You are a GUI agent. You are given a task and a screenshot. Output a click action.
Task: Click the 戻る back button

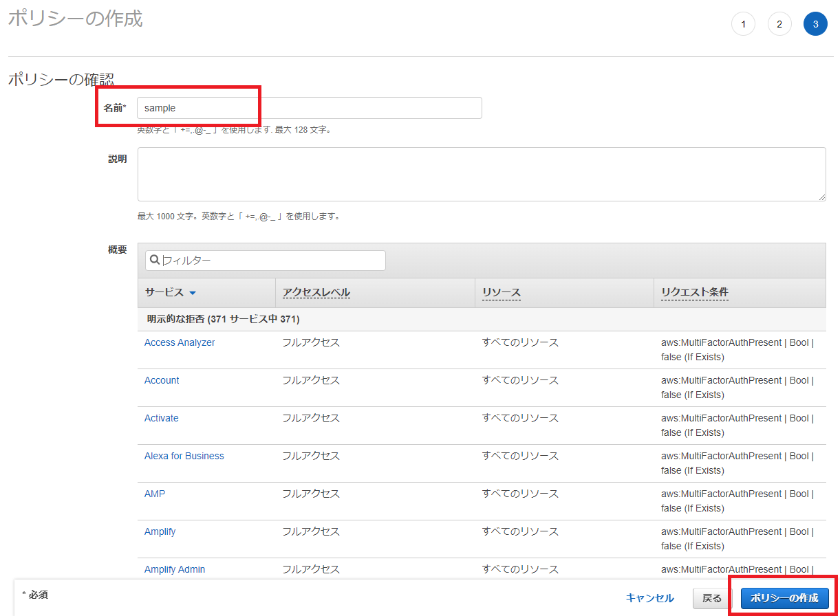711,598
